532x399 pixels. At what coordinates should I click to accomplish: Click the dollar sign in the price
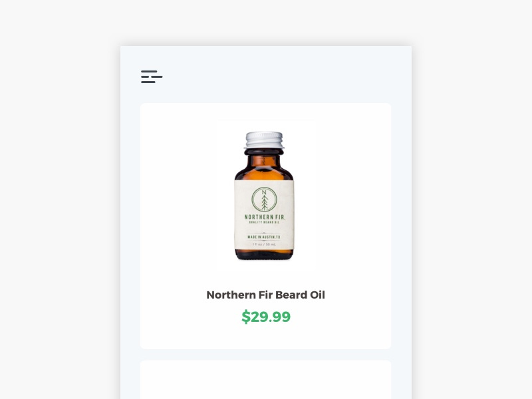pyautogui.click(x=245, y=317)
